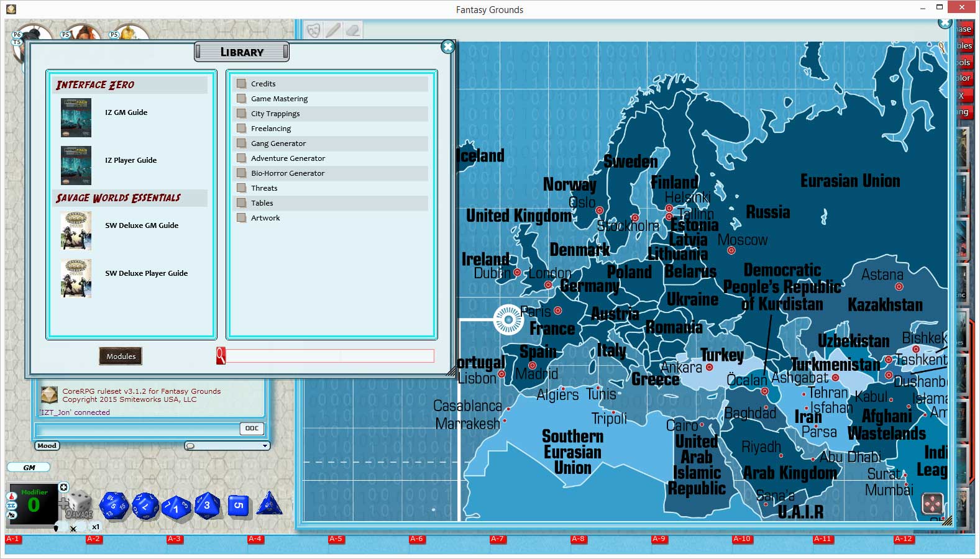Open the IZ Player Guide module cover
The width and height of the screenshot is (980, 559).
(x=76, y=165)
